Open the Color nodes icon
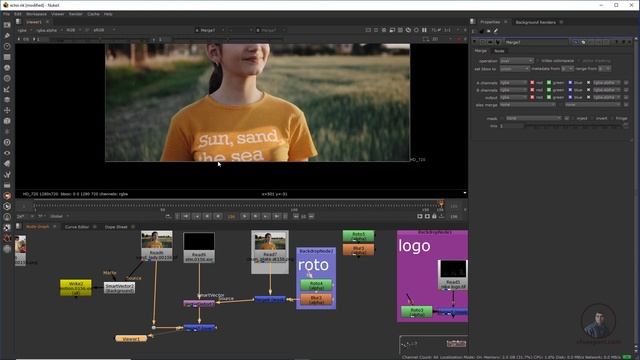 7,68
